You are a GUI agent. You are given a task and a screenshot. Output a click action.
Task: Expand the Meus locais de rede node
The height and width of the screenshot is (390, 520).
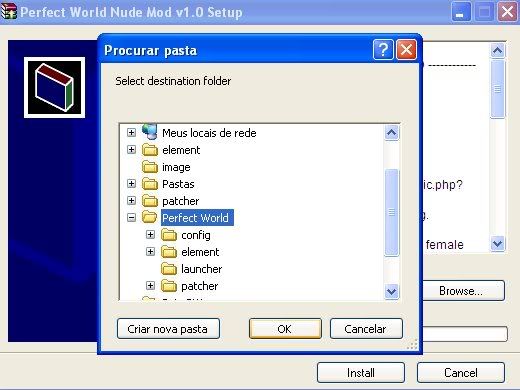tap(131, 133)
